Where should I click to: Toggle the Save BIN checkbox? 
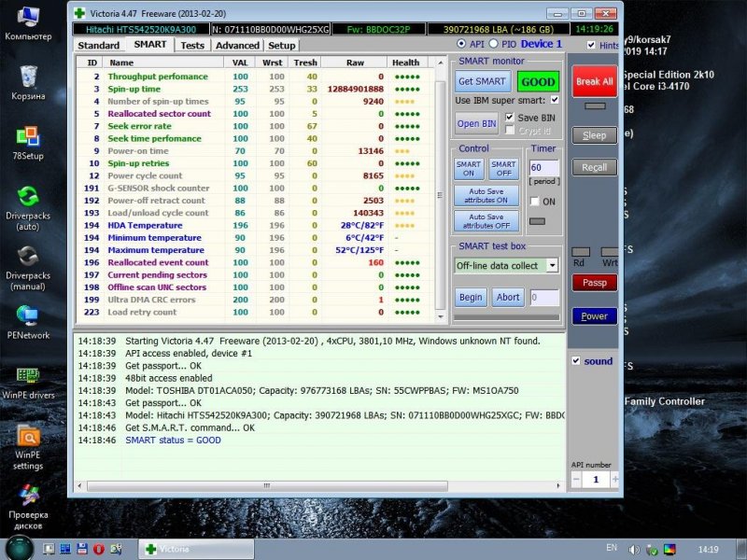pos(509,118)
